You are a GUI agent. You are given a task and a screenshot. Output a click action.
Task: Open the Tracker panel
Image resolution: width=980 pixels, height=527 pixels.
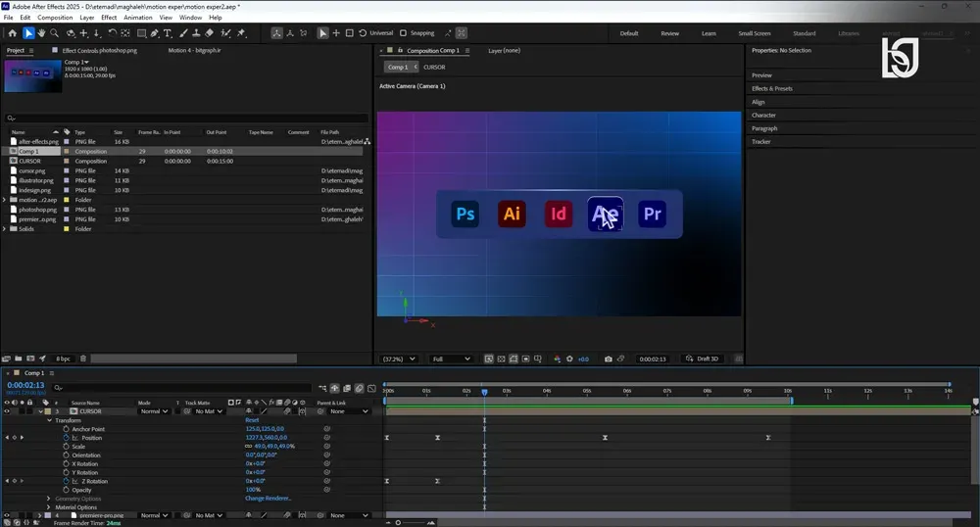[761, 142]
